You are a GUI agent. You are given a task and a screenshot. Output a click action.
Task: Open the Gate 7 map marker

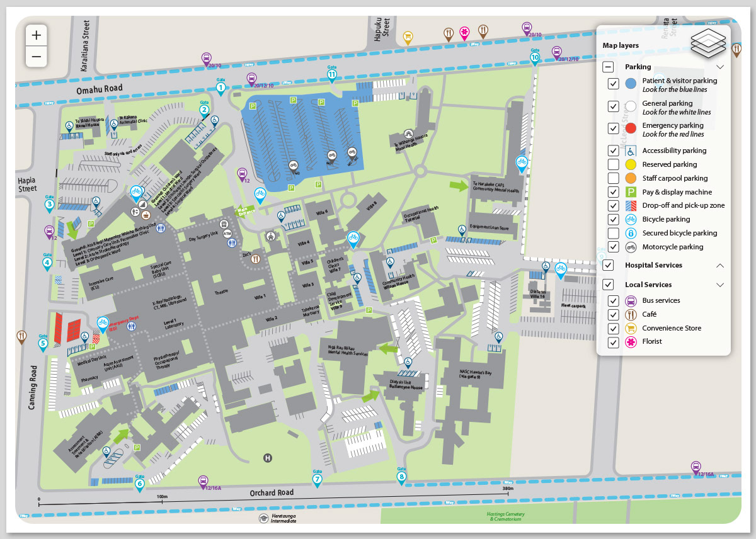click(x=317, y=479)
